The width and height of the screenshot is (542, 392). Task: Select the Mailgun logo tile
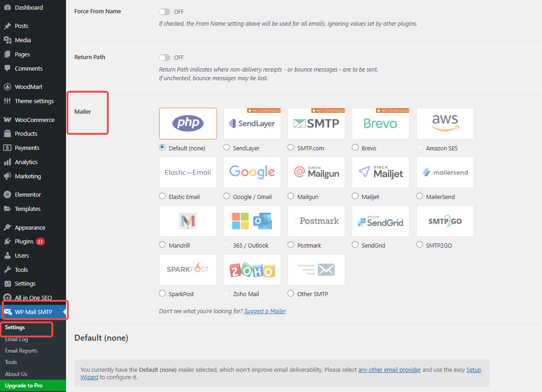pyautogui.click(x=316, y=172)
